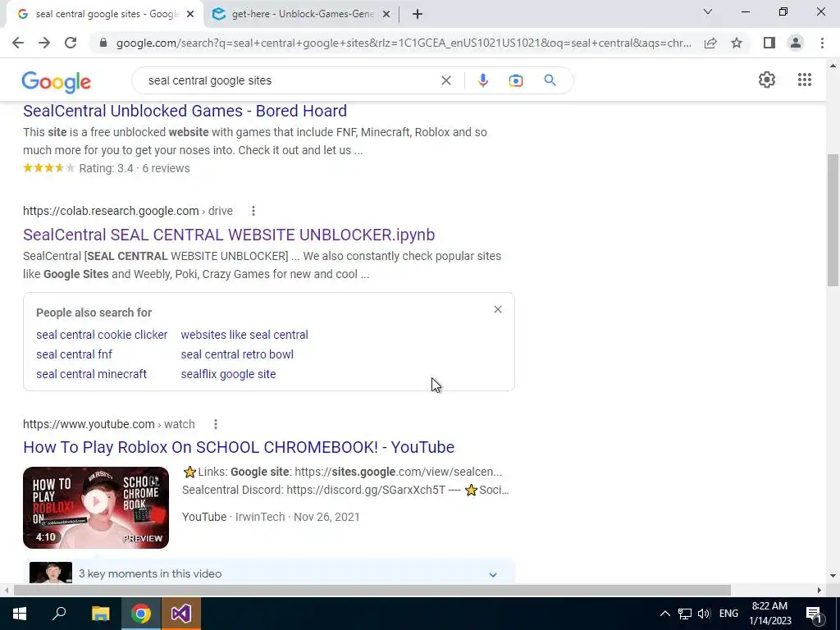Click the https://www.youtube.com › watch URL
This screenshot has height=630, width=840.
click(x=109, y=424)
